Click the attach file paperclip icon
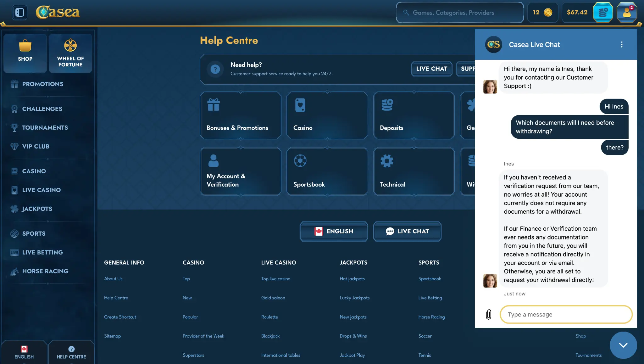 pyautogui.click(x=488, y=314)
